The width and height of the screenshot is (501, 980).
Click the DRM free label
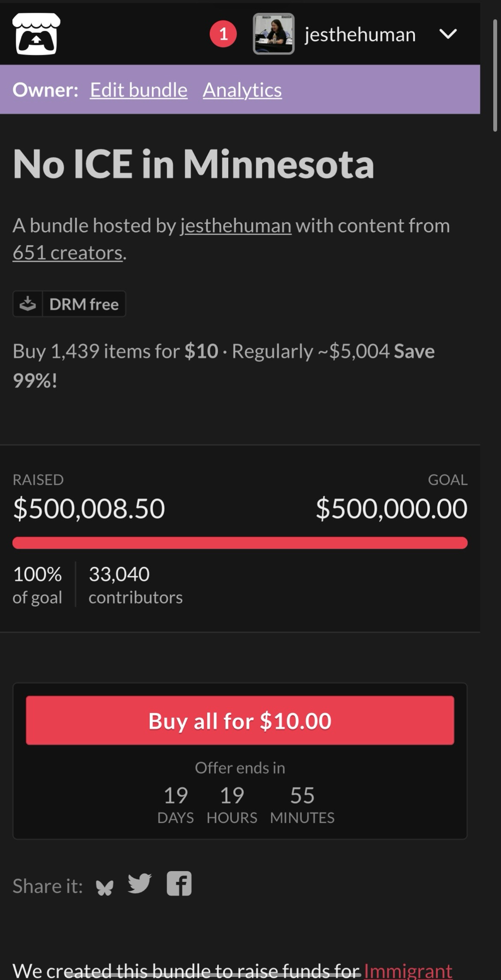pos(84,304)
